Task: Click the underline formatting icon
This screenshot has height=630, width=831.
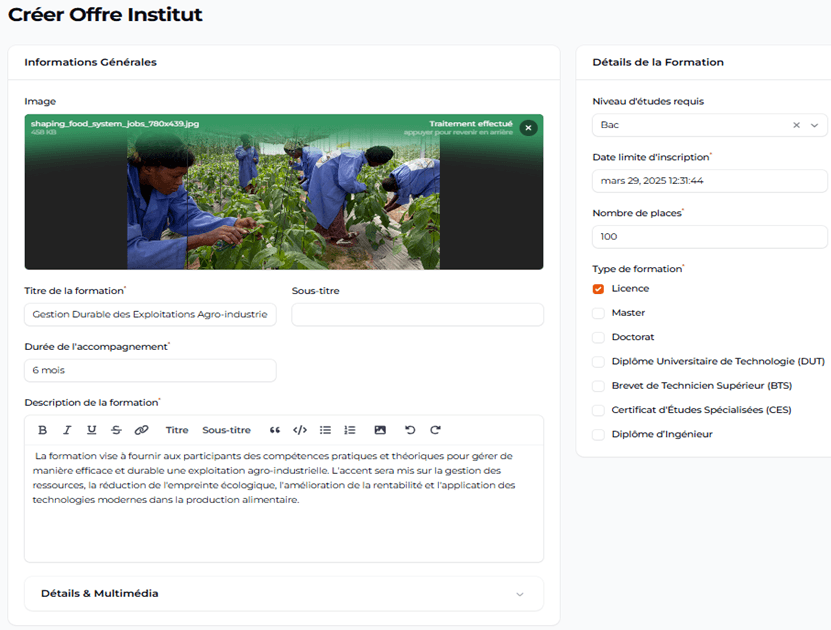Action: coord(92,430)
